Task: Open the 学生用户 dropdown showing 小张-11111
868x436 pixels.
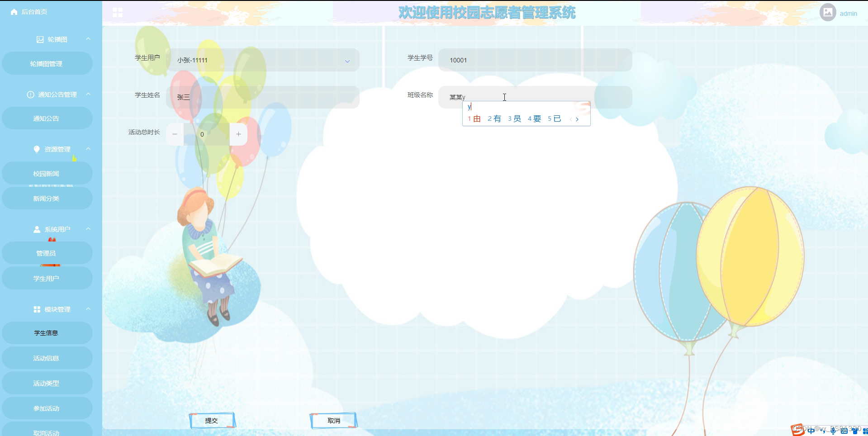Action: [x=263, y=60]
